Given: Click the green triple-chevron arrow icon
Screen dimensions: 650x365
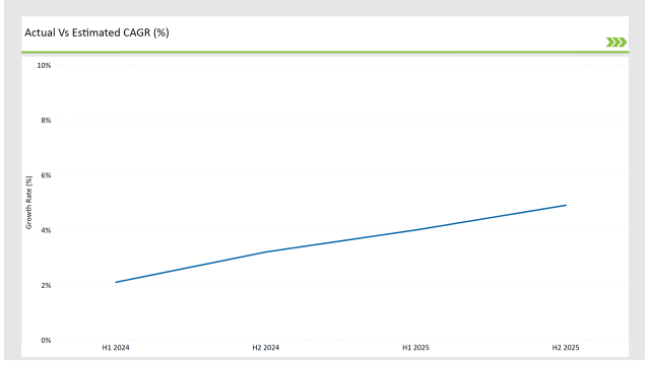Looking at the screenshot, I should (616, 42).
